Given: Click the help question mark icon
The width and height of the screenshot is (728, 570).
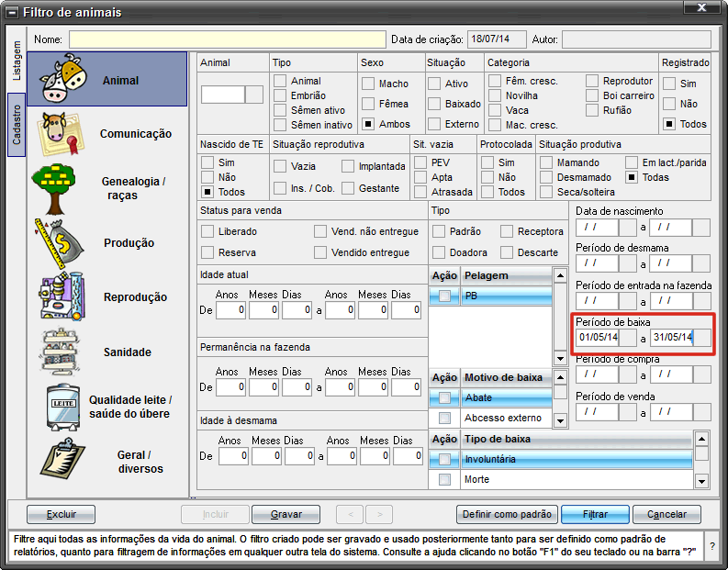Looking at the screenshot, I should (712, 546).
